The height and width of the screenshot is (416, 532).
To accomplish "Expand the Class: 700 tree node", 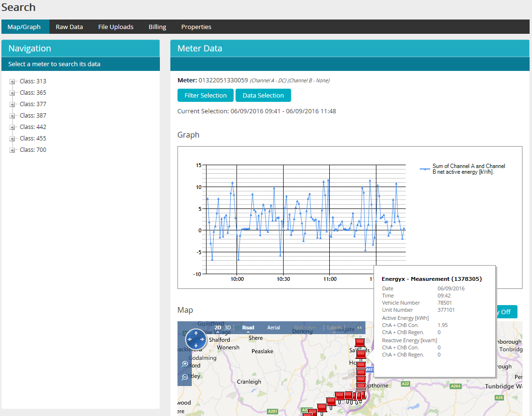I will [12, 150].
